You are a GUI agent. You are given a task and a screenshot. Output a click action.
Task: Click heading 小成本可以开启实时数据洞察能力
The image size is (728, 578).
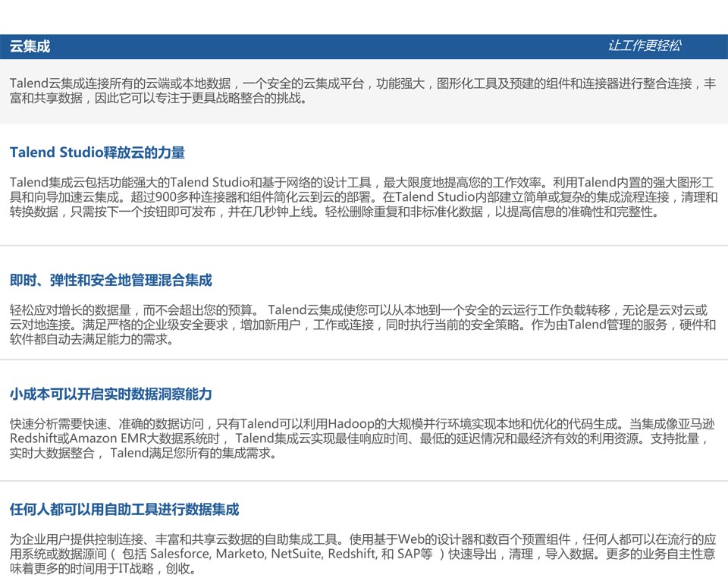[x=111, y=394]
